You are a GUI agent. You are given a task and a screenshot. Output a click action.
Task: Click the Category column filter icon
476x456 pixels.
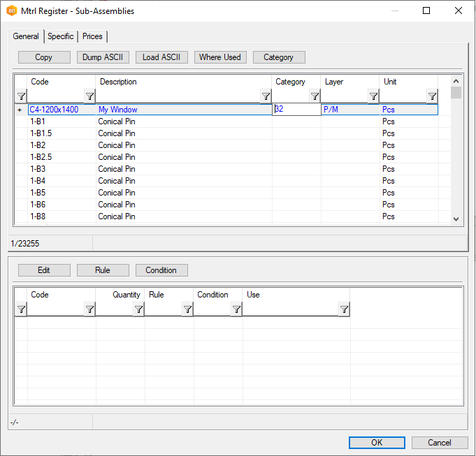tap(315, 96)
